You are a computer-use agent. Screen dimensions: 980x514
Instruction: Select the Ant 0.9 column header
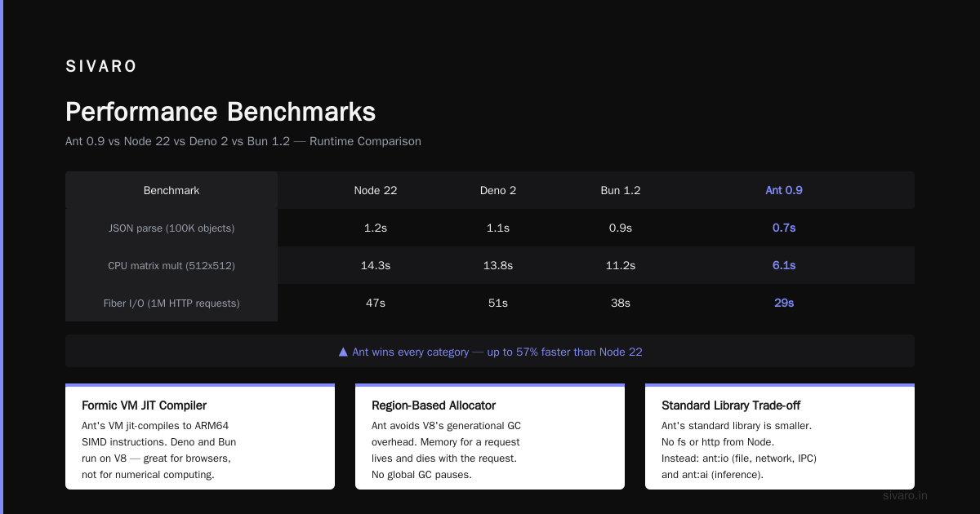784,190
